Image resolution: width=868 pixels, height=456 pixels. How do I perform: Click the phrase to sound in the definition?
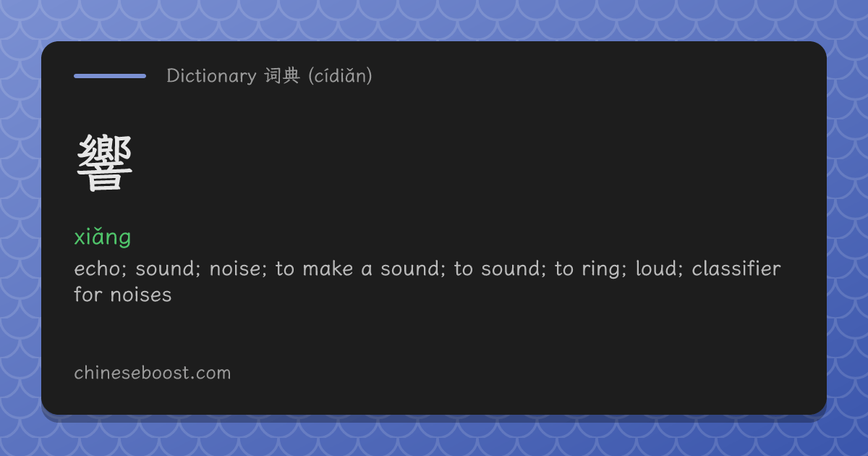coord(498,269)
